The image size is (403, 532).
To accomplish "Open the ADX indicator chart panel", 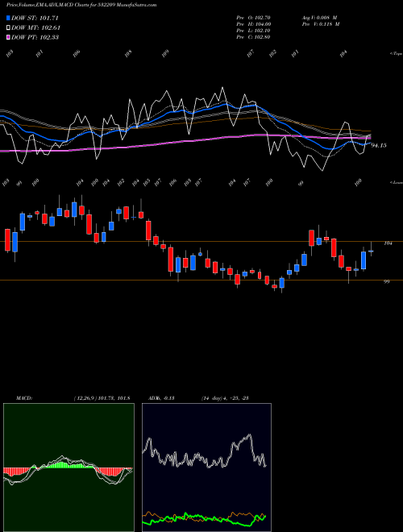I will coord(206,468).
